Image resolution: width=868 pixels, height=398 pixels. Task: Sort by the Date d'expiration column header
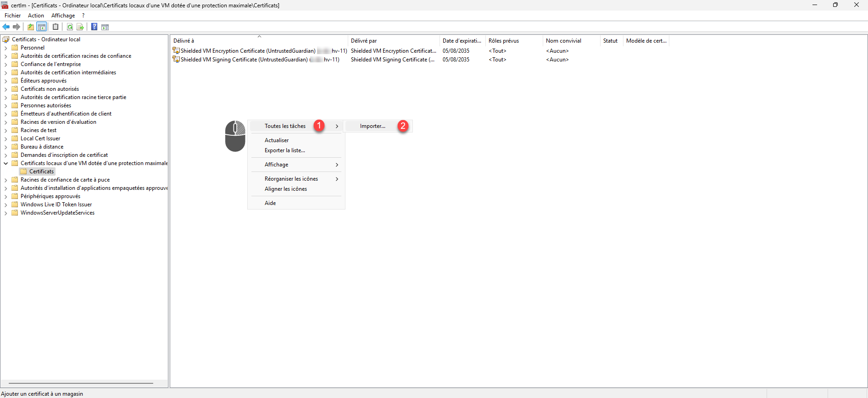(462, 41)
